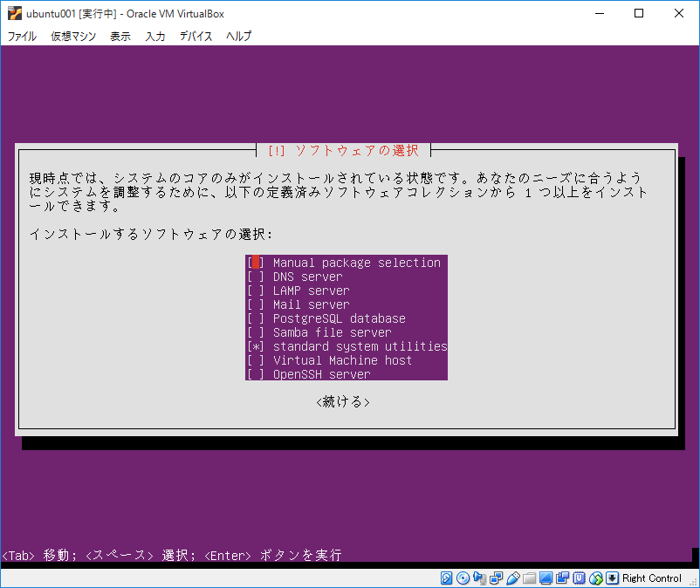The width and height of the screenshot is (700, 588).
Task: Click the keyboard capture arrow icon
Action: pos(612,578)
